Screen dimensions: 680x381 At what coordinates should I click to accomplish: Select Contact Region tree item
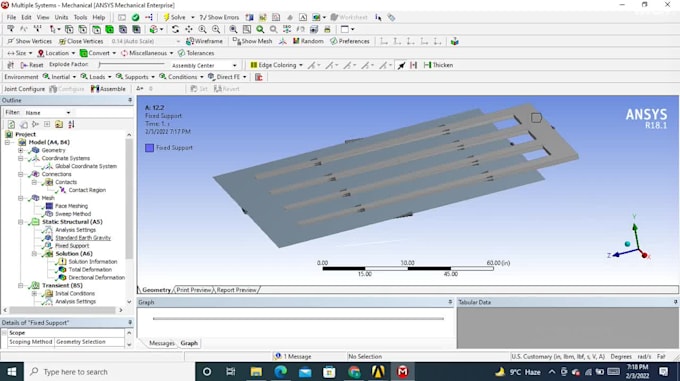[x=87, y=190]
